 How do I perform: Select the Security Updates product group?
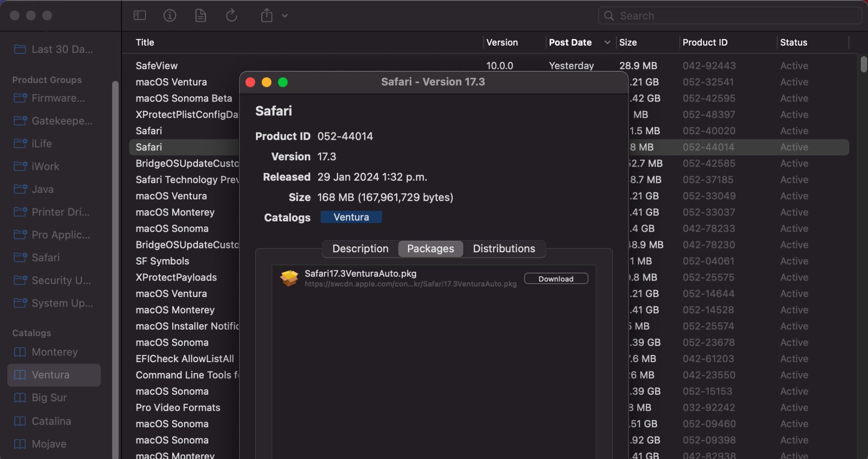pos(54,281)
